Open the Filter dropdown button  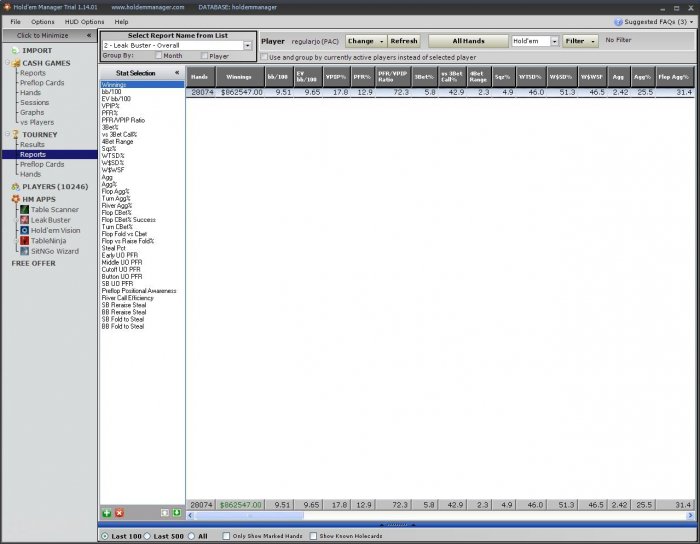tap(580, 41)
